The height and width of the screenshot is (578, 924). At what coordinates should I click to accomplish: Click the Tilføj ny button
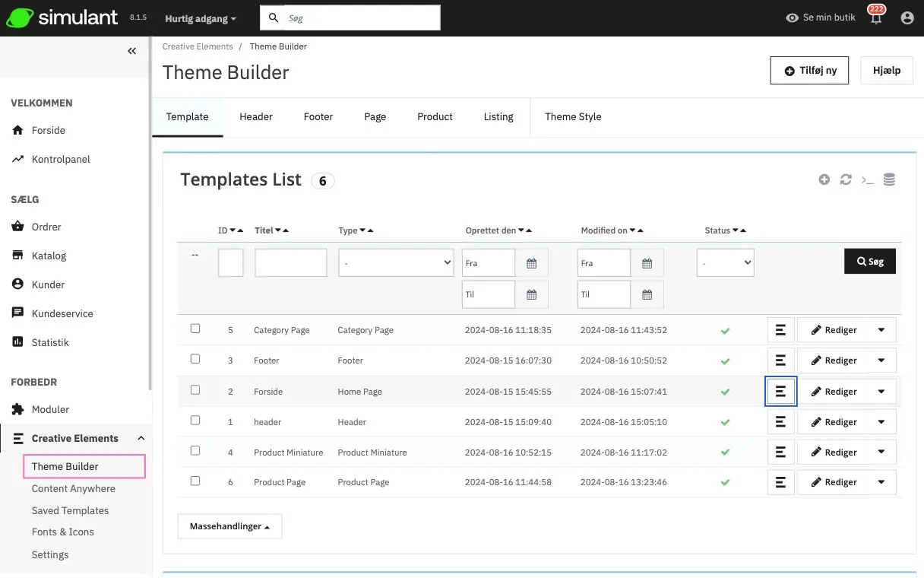[809, 70]
